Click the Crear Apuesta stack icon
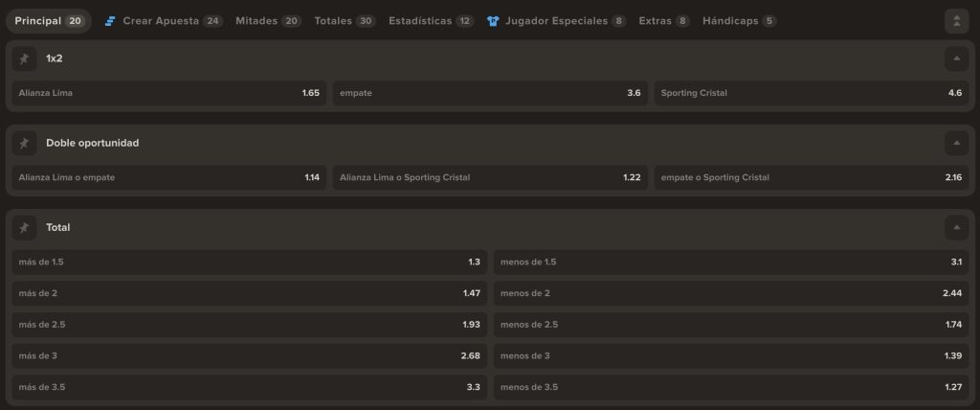980x410 pixels. click(110, 21)
